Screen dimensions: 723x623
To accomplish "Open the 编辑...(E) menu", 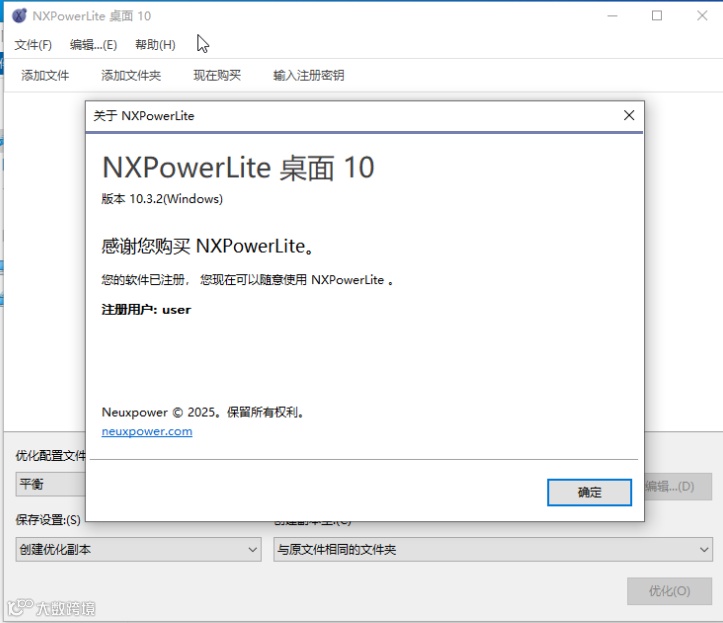I will [x=94, y=45].
